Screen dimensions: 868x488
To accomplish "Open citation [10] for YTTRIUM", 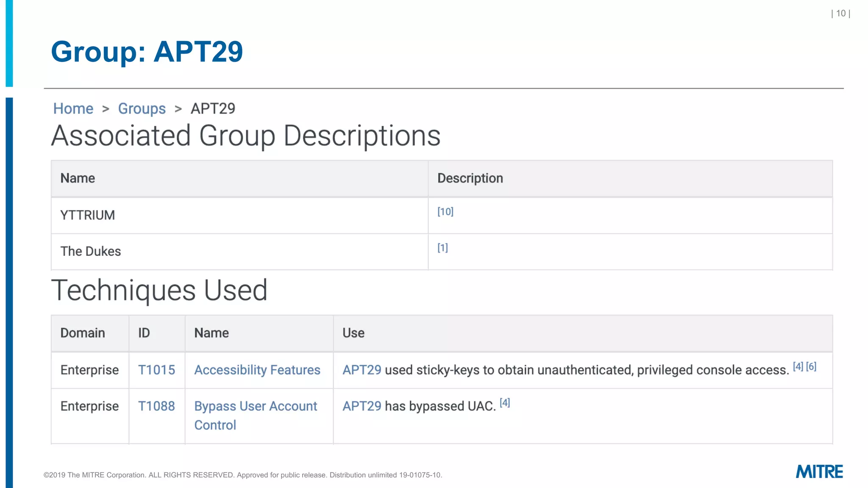I will pos(445,211).
